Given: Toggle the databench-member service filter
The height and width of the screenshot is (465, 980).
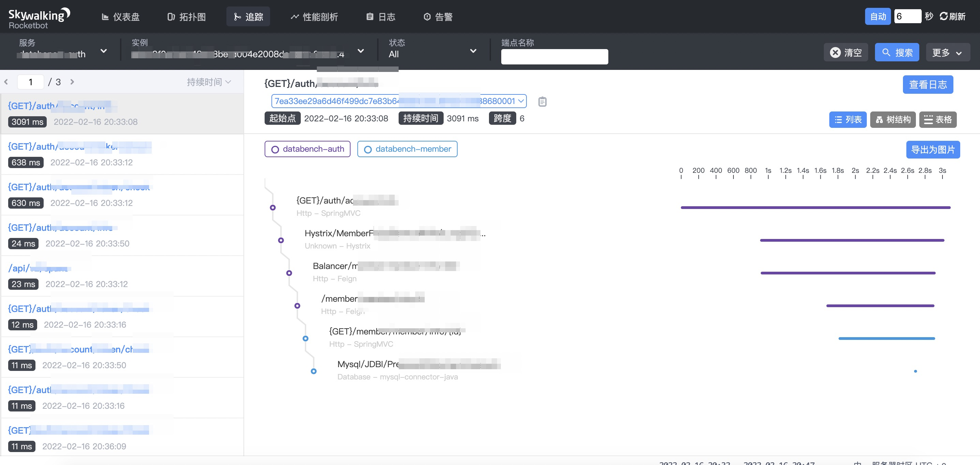Looking at the screenshot, I should click(x=407, y=149).
